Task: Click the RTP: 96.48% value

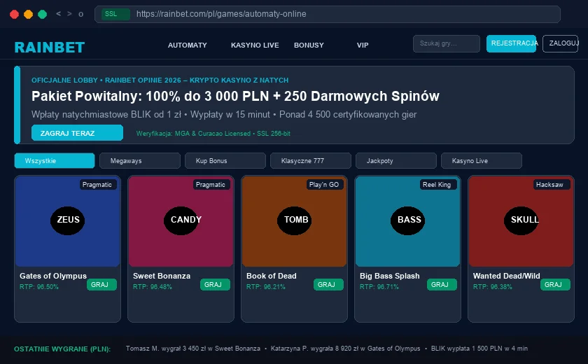Action: tap(153, 287)
